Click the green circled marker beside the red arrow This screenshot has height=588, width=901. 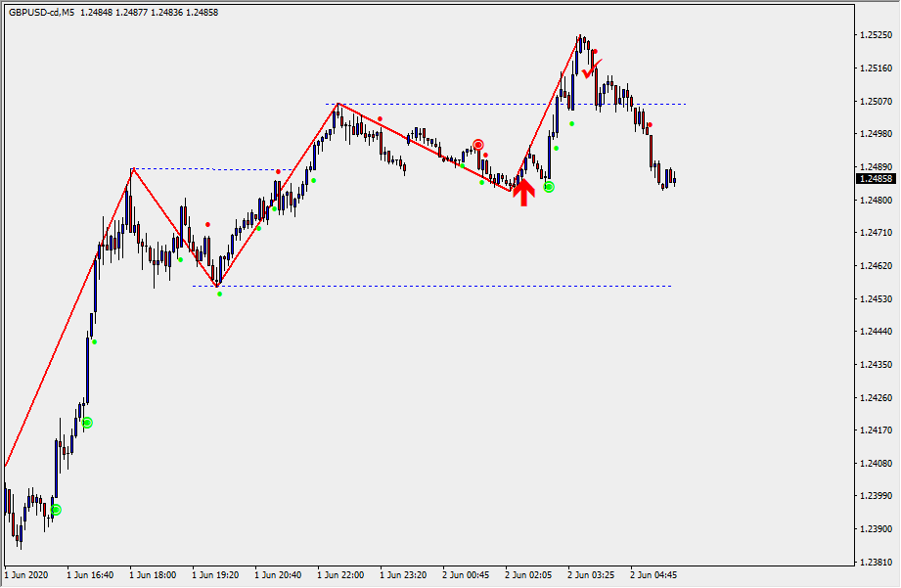point(549,186)
